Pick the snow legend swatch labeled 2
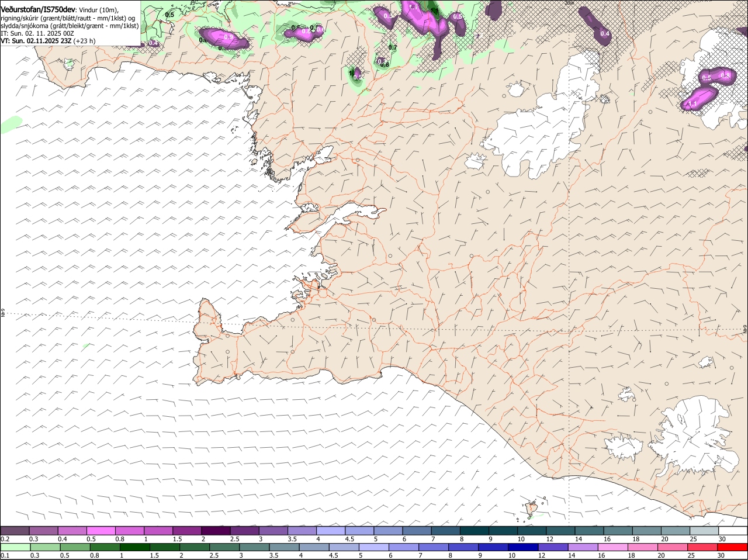748x560 pixels. pos(216,530)
